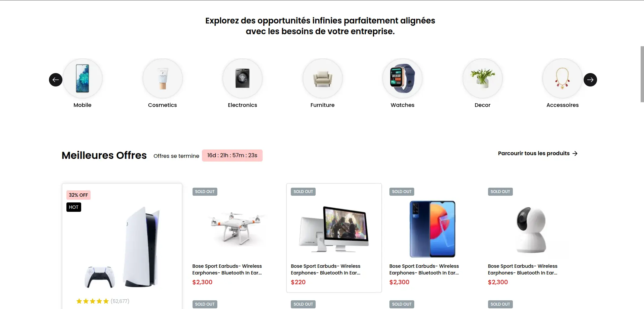Open the blue smartphone product thumbnail
The width and height of the screenshot is (644, 309).
432,229
